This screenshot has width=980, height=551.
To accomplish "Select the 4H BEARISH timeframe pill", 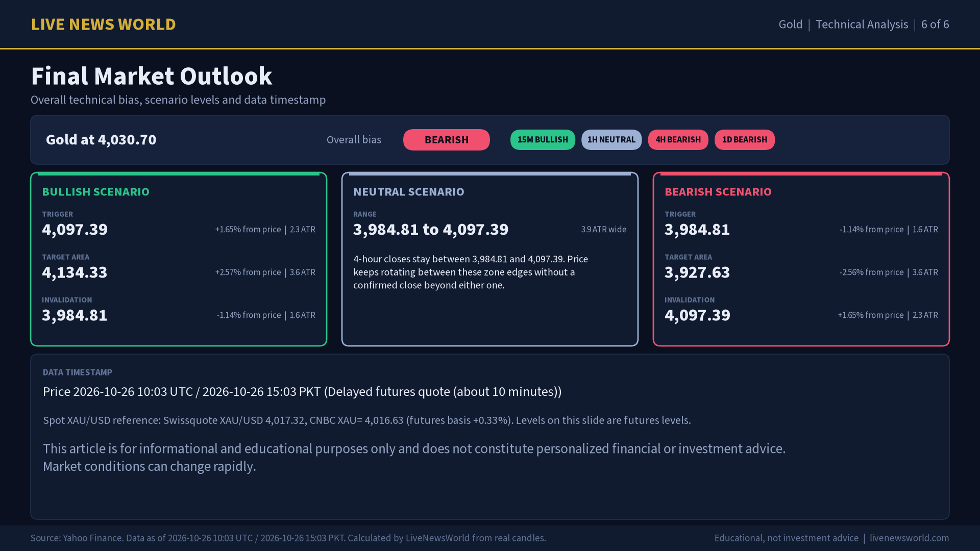I will click(x=678, y=140).
